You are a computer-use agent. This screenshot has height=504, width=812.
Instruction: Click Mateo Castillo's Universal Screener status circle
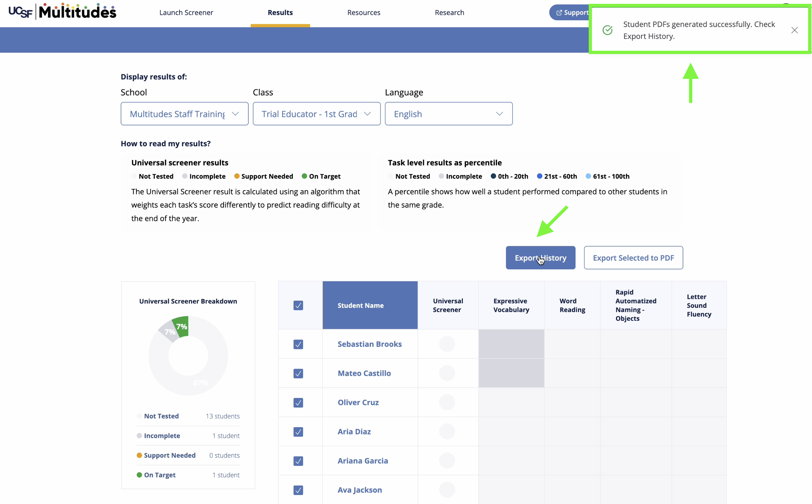[x=447, y=373]
